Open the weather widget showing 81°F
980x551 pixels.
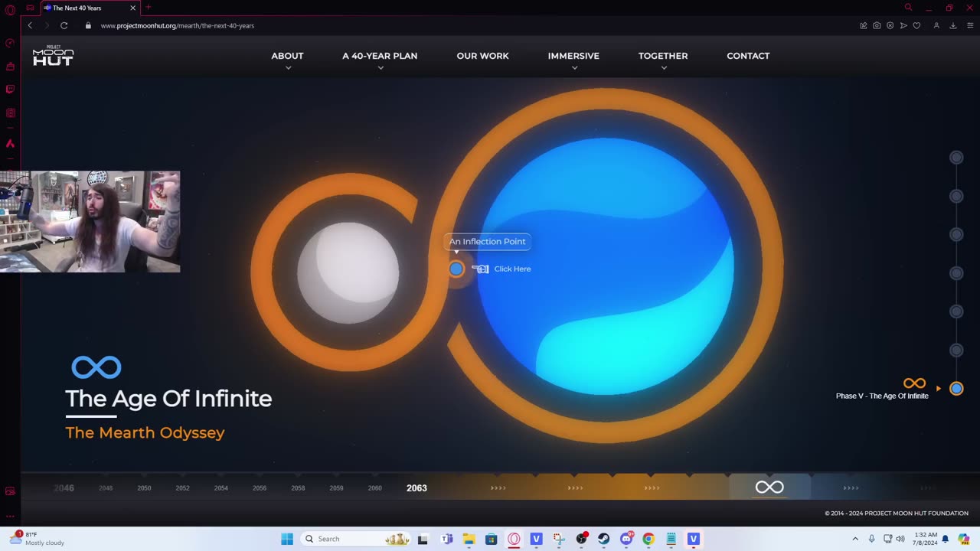click(38, 539)
